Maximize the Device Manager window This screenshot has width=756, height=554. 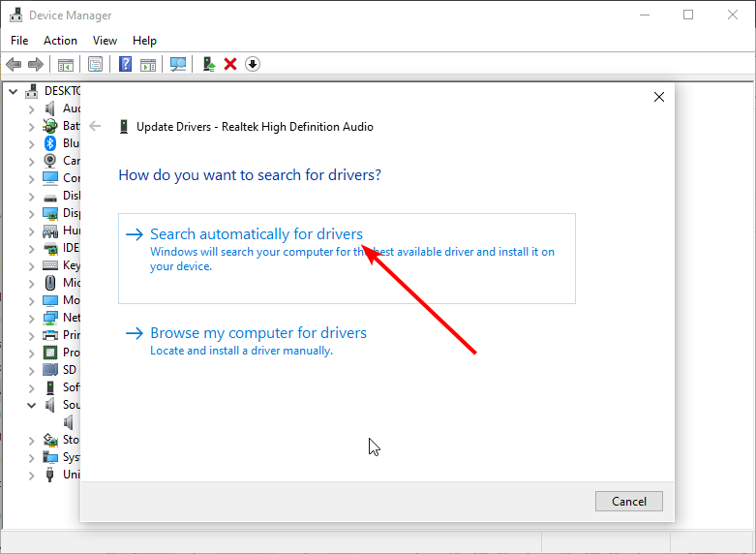click(688, 15)
